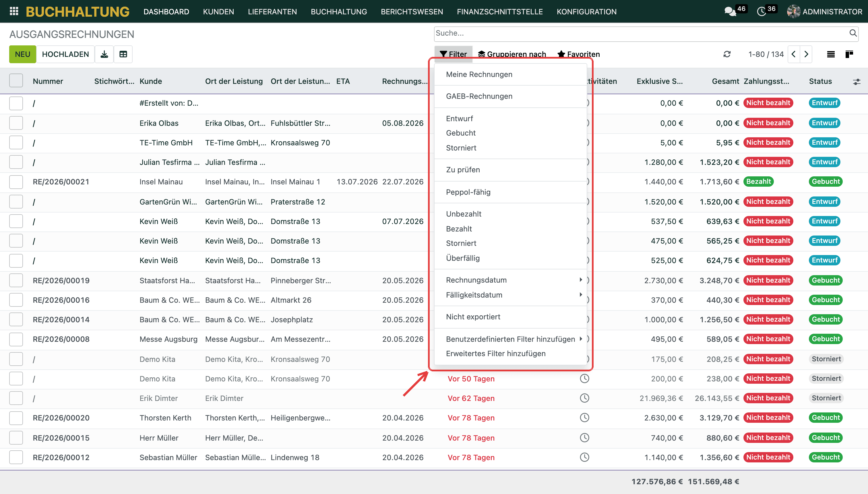
Task: Click activity clock icon in Erik Dimter row
Action: 584,398
